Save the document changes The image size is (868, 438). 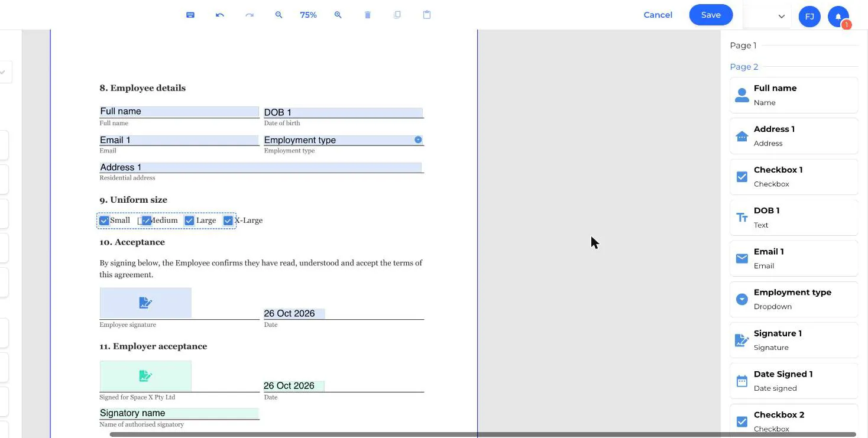711,15
